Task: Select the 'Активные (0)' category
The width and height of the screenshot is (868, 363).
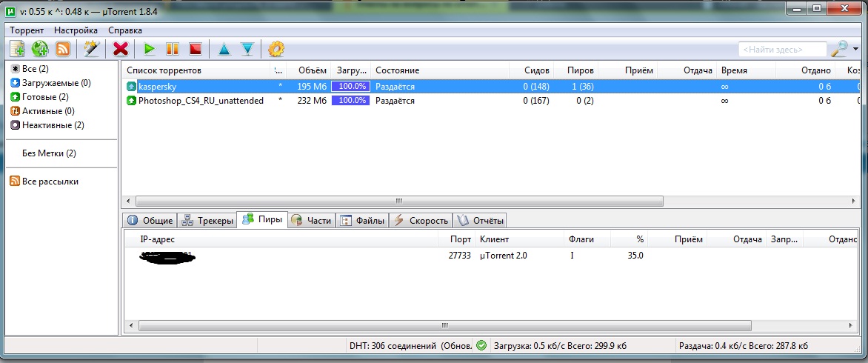Action: point(43,110)
